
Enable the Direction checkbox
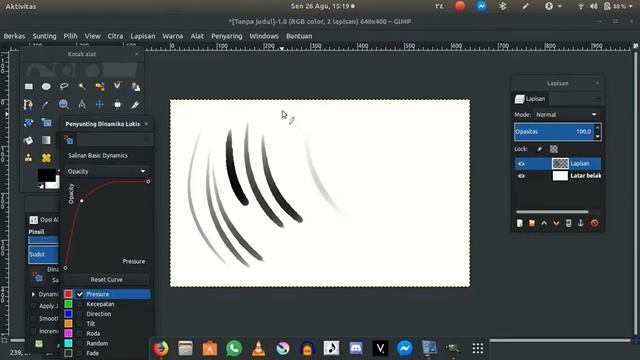click(x=80, y=314)
